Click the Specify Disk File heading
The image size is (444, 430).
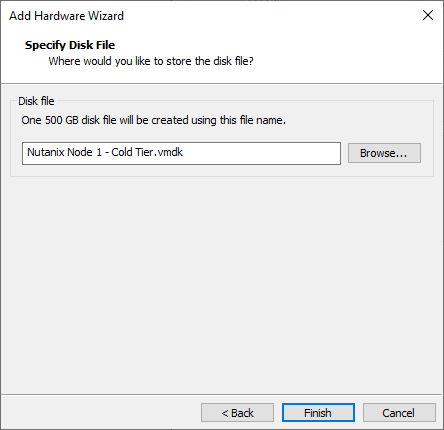coord(70,45)
